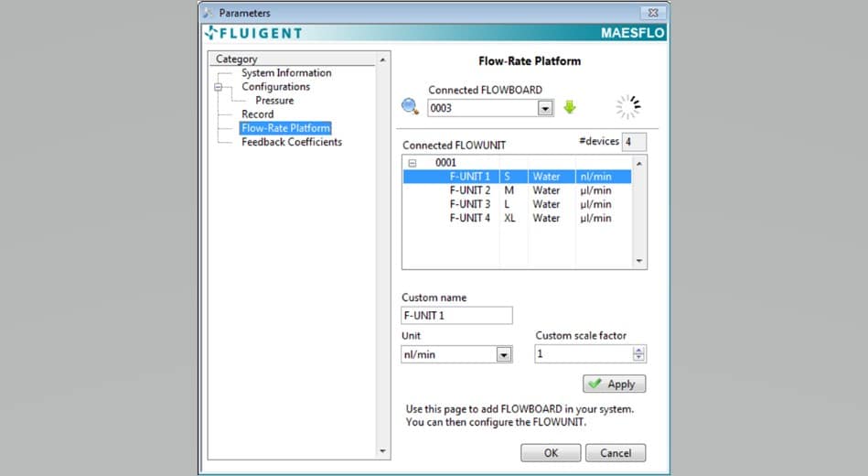The width and height of the screenshot is (868, 476).
Task: Click Category panel scroll down arrow
Action: tap(382, 451)
